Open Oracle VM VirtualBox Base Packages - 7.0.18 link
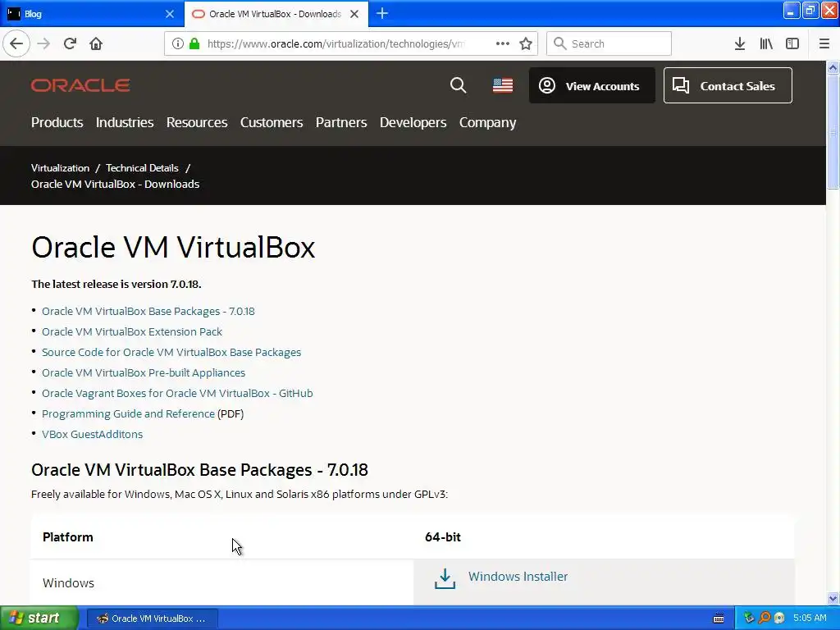The width and height of the screenshot is (840, 630). tap(148, 311)
